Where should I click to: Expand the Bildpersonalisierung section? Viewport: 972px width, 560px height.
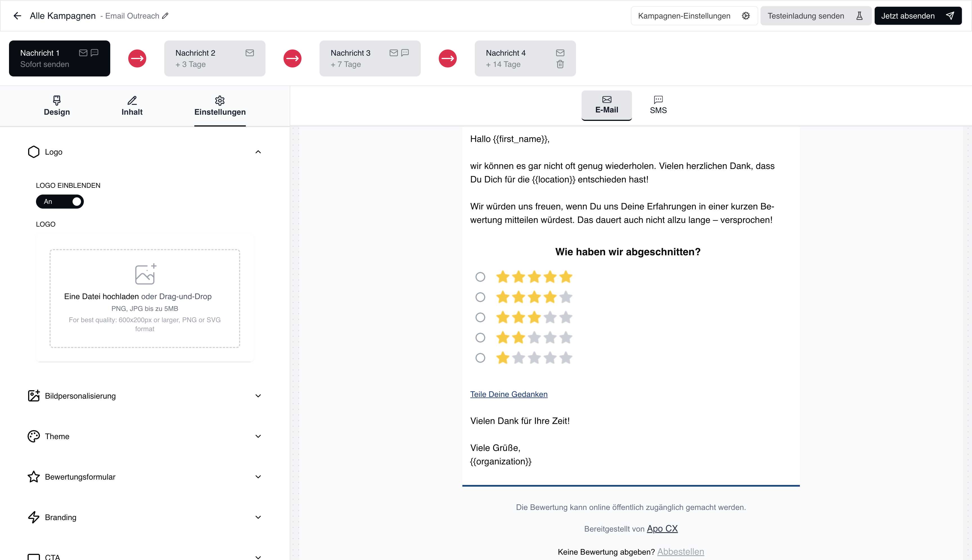(x=258, y=396)
